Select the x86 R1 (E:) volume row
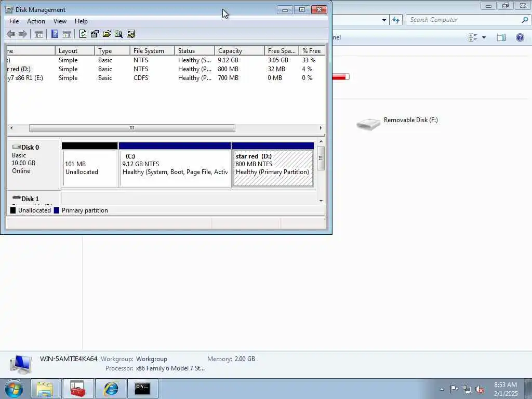The width and height of the screenshot is (532, 399). pyautogui.click(x=166, y=78)
